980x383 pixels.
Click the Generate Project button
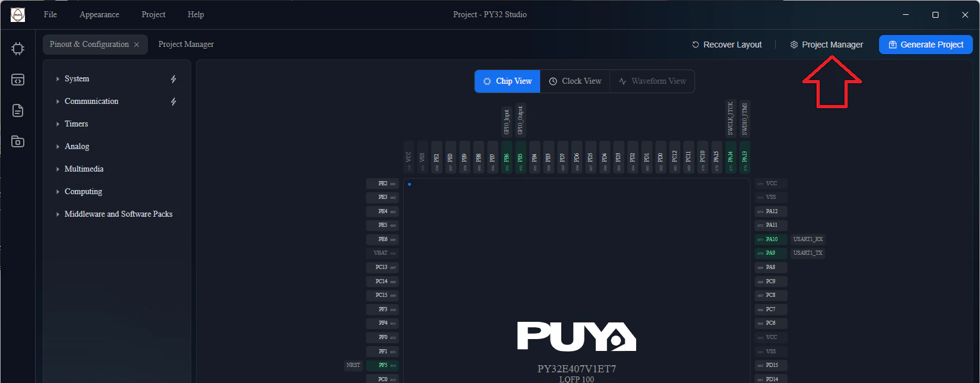click(926, 45)
